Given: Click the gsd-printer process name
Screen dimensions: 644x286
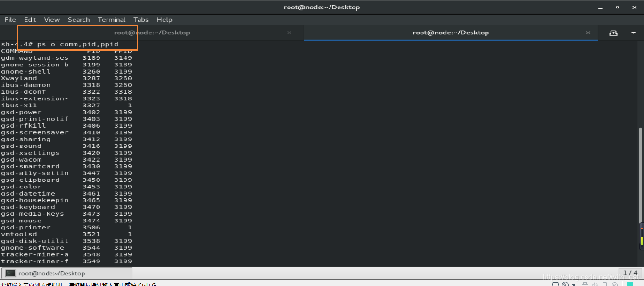Looking at the screenshot, I should tap(25, 228).
